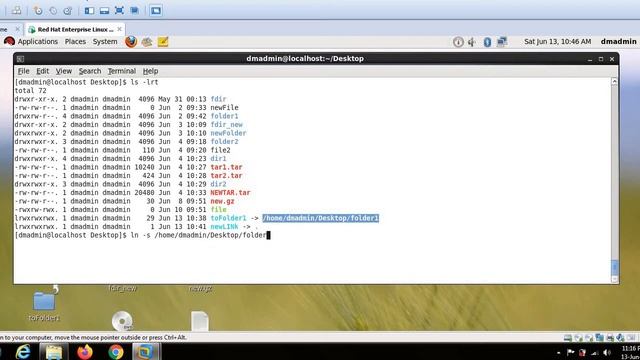The image size is (640, 360).
Task: Open the terminal Help menu
Action: [x=150, y=71]
